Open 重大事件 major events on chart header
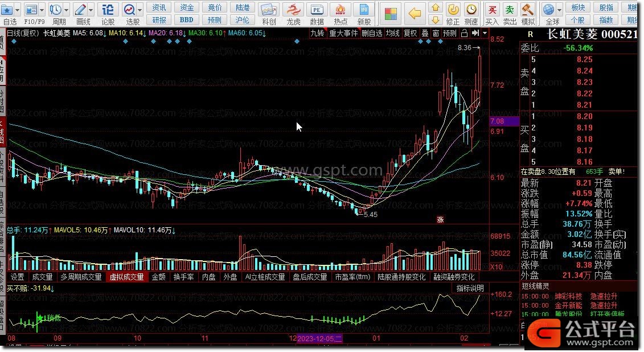The width and height of the screenshot is (644, 352). tap(344, 33)
